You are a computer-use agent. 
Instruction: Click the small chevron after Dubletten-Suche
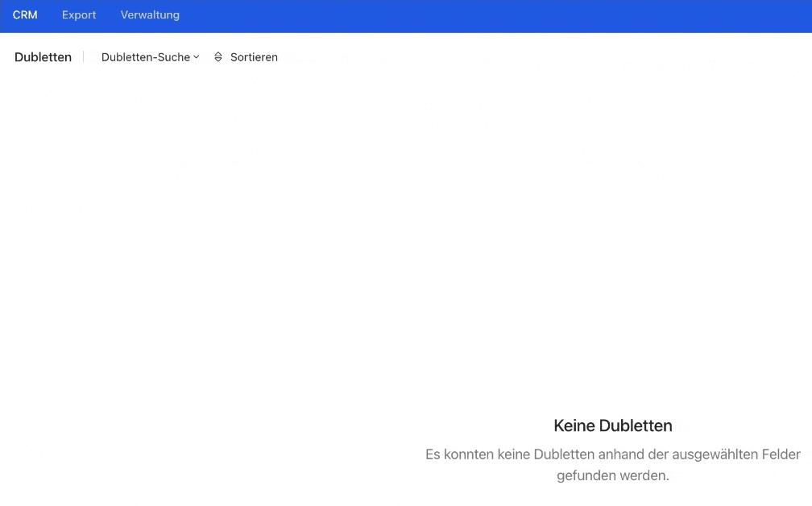tap(197, 57)
